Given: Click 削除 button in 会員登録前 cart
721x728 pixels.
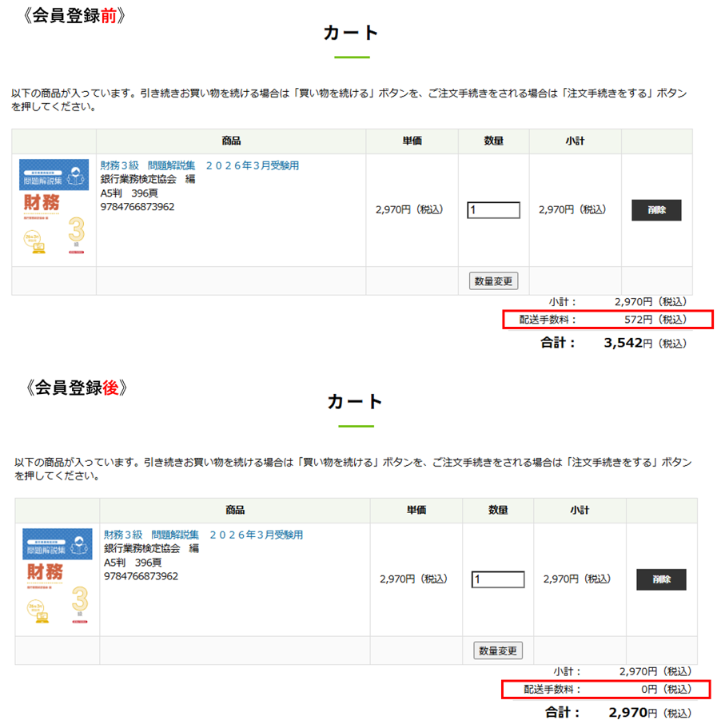Looking at the screenshot, I should (x=656, y=210).
